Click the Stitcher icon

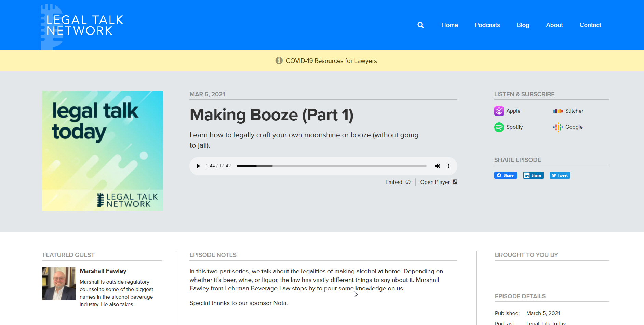tap(558, 111)
